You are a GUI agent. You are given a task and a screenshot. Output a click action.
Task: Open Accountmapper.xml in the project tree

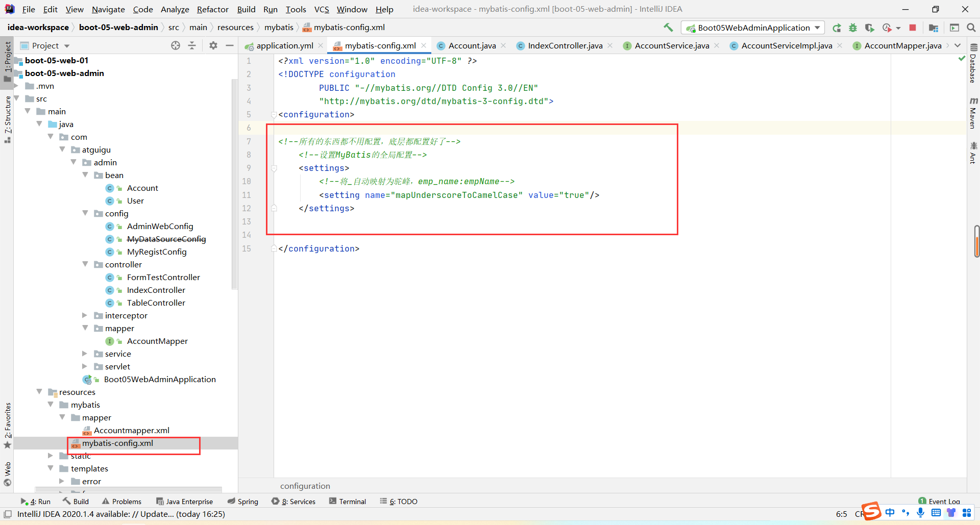click(x=131, y=430)
